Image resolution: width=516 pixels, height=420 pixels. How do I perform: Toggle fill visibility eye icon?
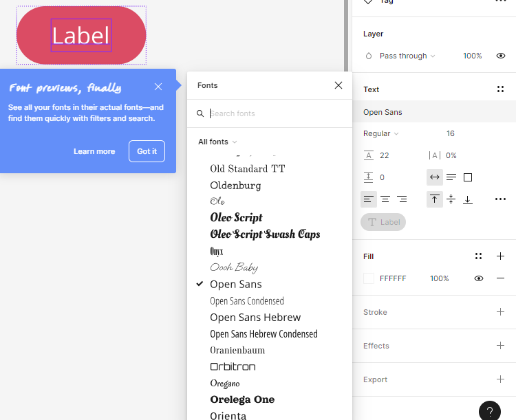(478, 278)
